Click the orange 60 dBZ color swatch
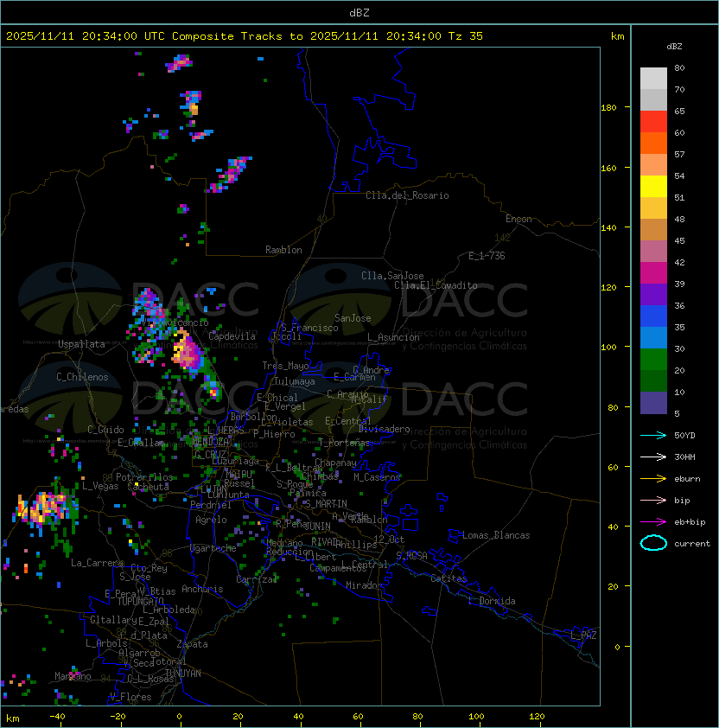Viewport: 719px width, 728px height. point(653,143)
